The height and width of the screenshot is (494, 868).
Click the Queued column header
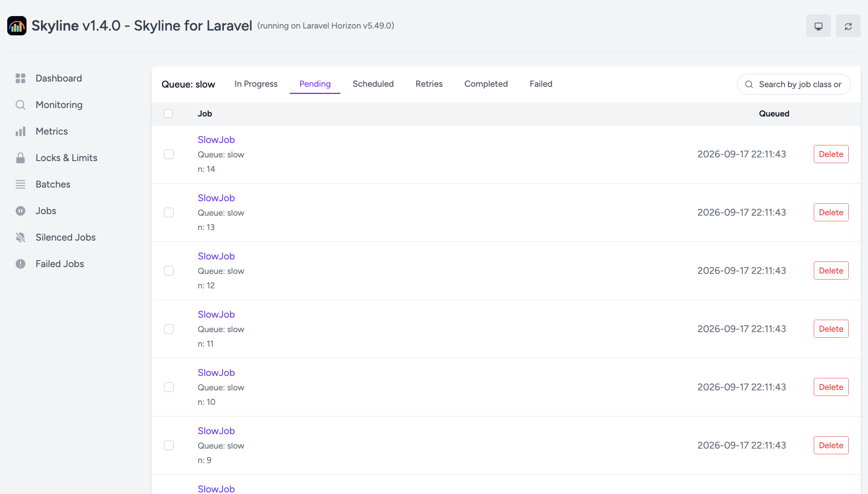click(x=774, y=114)
